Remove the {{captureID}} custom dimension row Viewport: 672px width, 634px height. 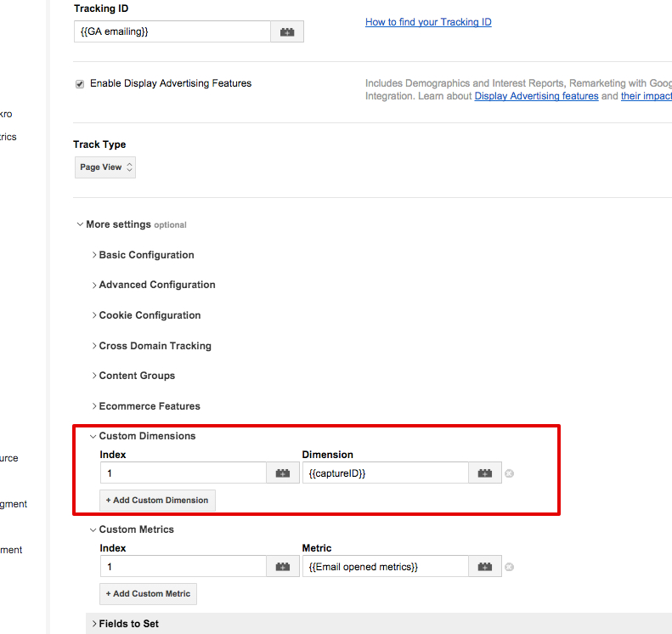(x=509, y=473)
